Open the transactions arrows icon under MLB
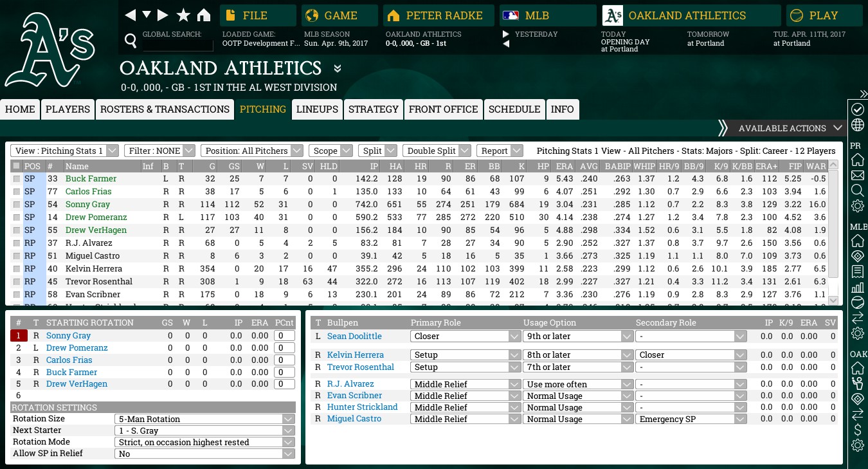 [x=857, y=318]
